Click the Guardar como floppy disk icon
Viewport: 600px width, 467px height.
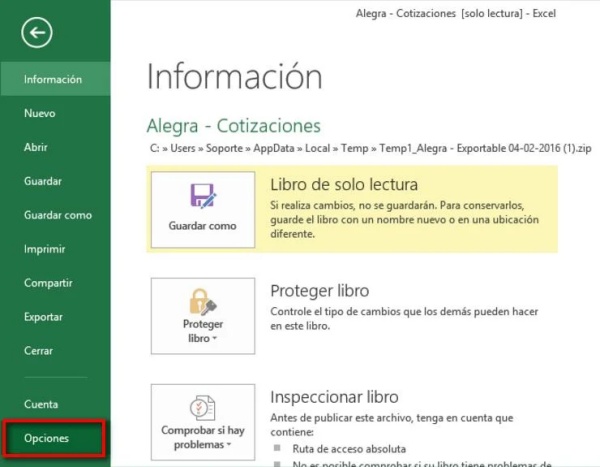(x=203, y=196)
